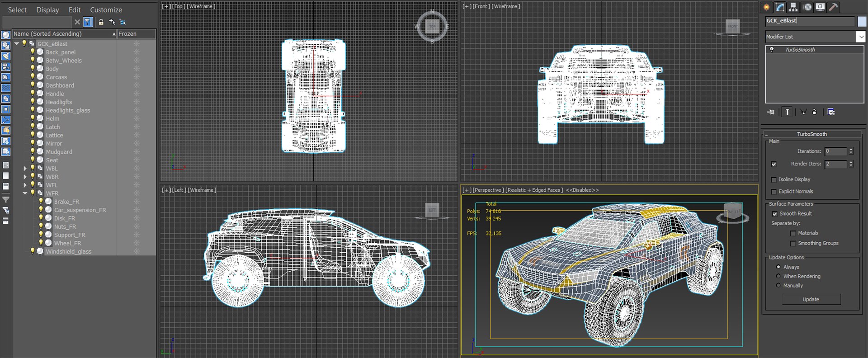
Task: Check Separate by Smoothing Groups checkbox
Action: pos(793,244)
